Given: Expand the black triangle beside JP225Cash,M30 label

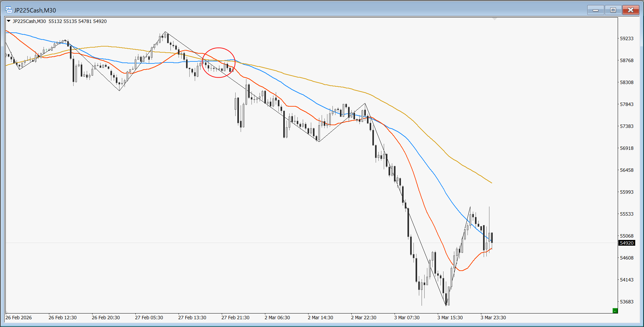Looking at the screenshot, I should 8,21.
